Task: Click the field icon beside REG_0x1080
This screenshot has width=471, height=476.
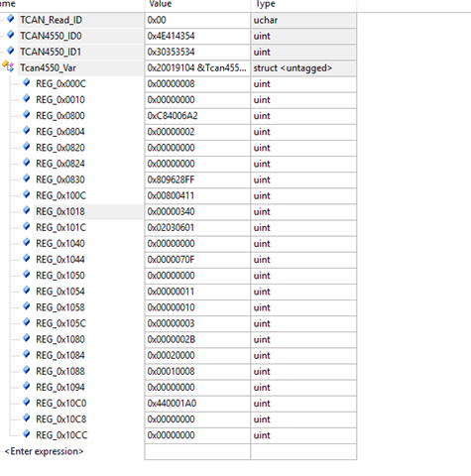Action: (x=27, y=338)
